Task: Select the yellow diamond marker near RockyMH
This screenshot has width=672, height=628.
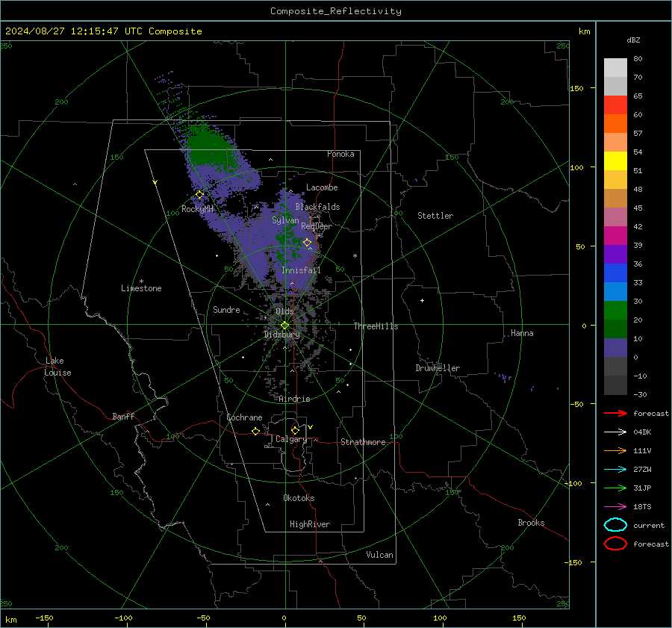Action: 199,195
